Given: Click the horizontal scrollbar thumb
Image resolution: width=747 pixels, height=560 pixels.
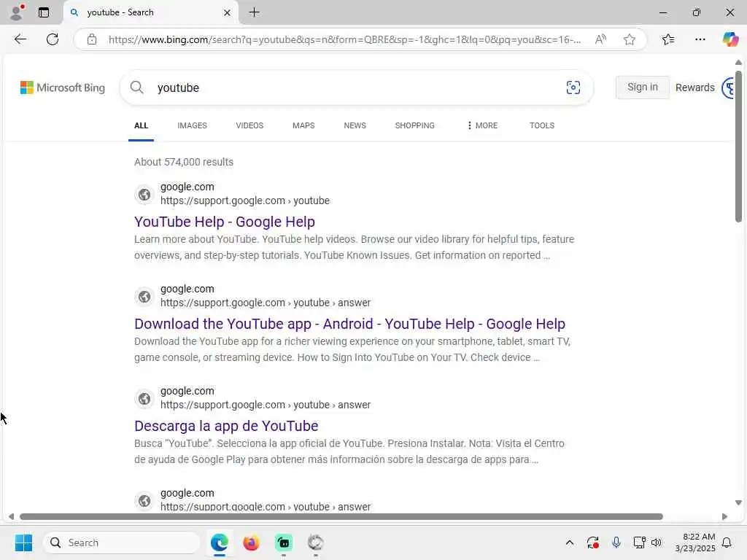Looking at the screenshot, I should pyautogui.click(x=341, y=517).
